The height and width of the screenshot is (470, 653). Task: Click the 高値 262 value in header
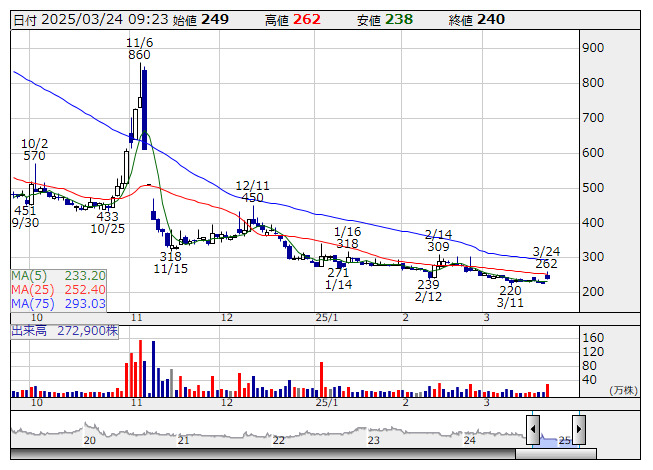pos(306,20)
